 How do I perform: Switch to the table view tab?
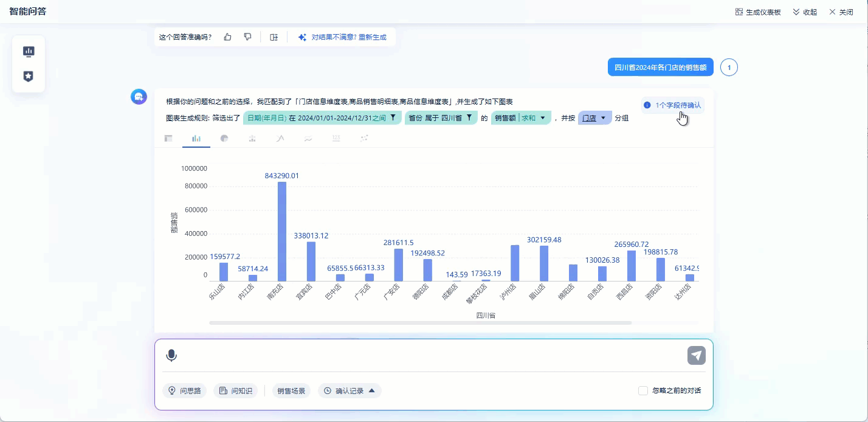coord(168,138)
